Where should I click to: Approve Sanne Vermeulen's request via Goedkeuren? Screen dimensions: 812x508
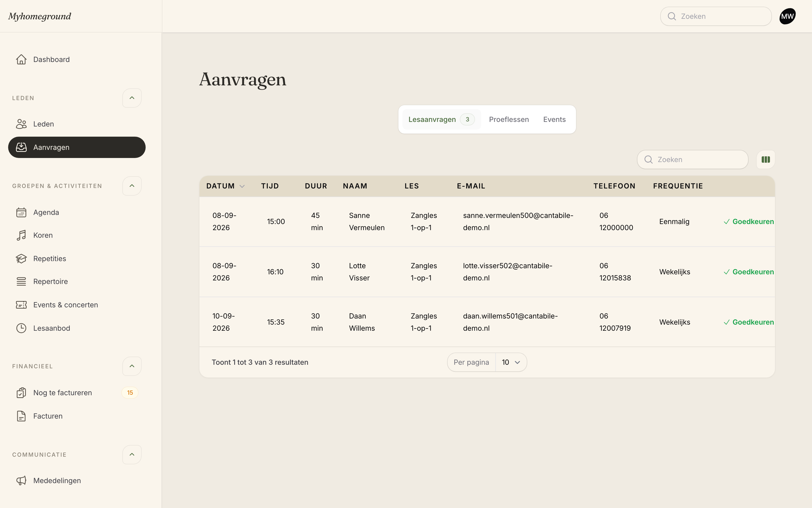(749, 222)
